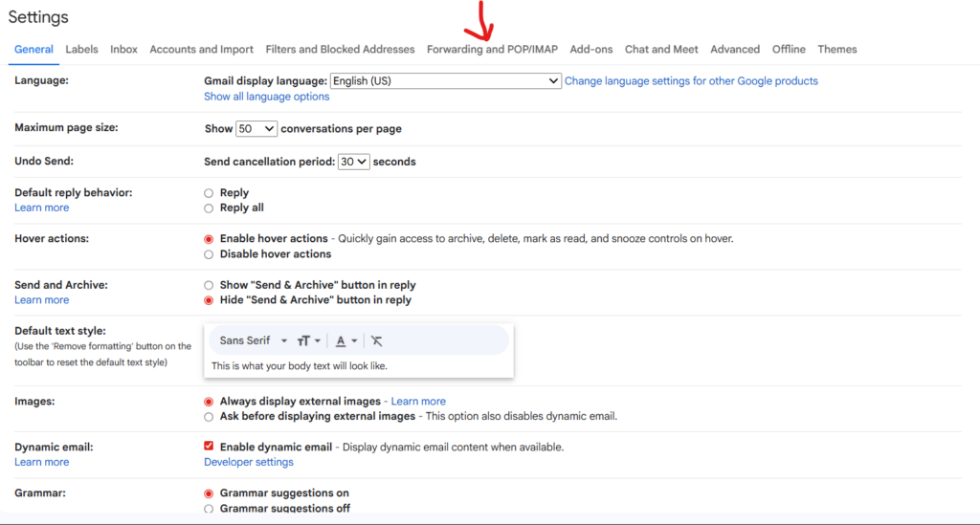Open the Developer settings link

click(x=248, y=462)
